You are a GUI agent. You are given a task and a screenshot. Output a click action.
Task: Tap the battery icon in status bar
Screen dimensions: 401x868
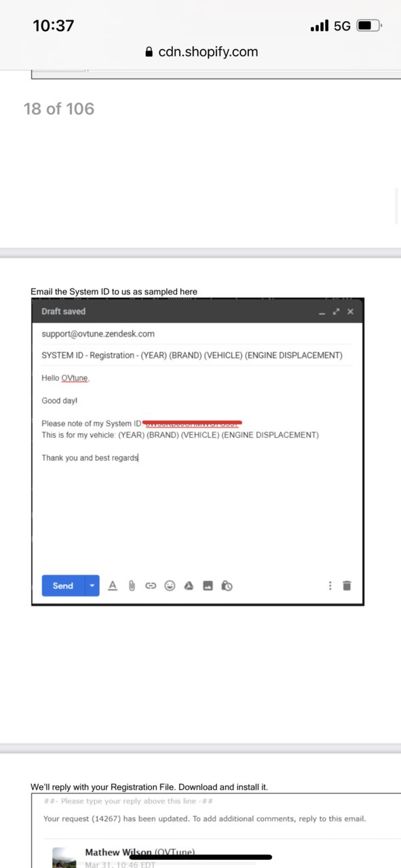pos(369,26)
